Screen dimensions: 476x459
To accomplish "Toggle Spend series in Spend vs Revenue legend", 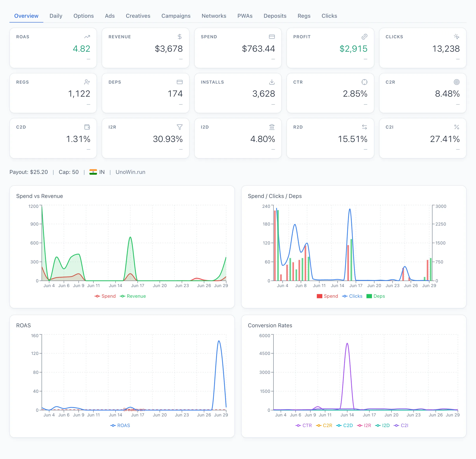I will pyautogui.click(x=105, y=296).
